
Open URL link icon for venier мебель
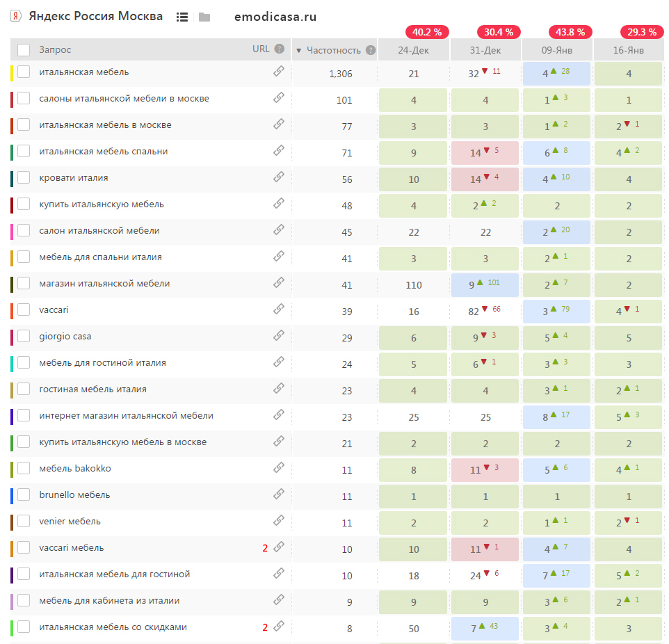(x=279, y=521)
